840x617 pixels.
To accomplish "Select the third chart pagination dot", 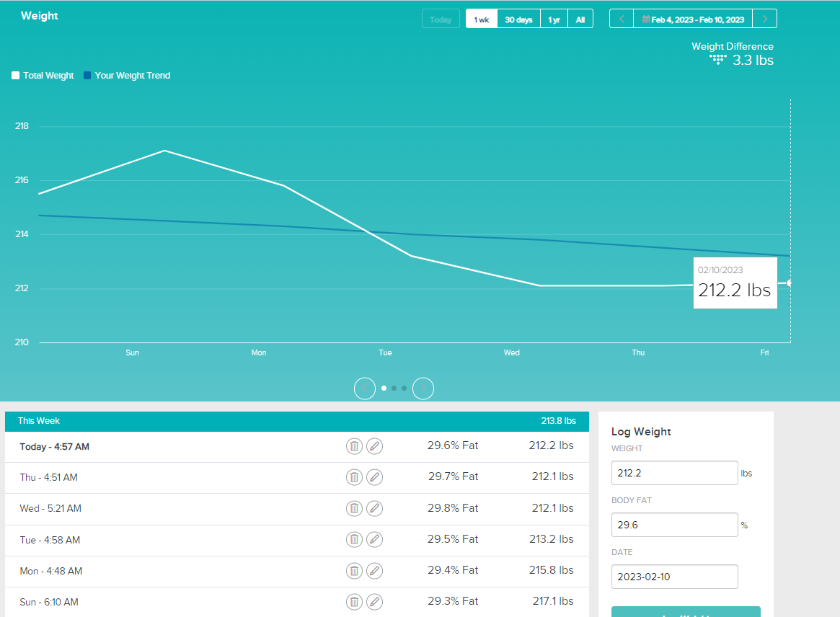I will pos(404,389).
